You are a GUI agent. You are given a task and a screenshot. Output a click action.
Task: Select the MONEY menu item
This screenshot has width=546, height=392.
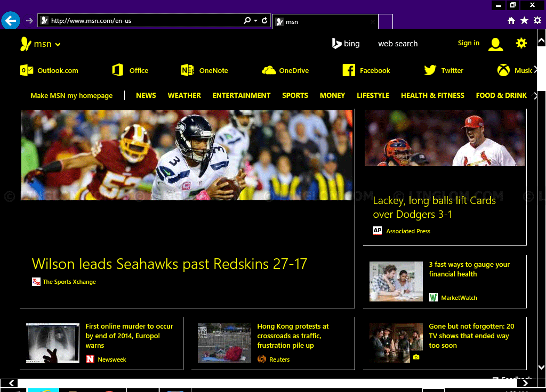coord(332,95)
